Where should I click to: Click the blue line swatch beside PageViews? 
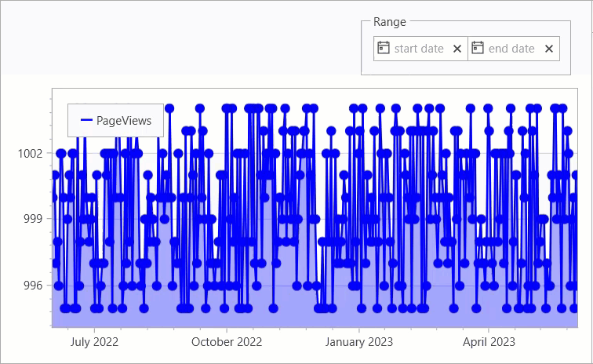click(x=86, y=121)
